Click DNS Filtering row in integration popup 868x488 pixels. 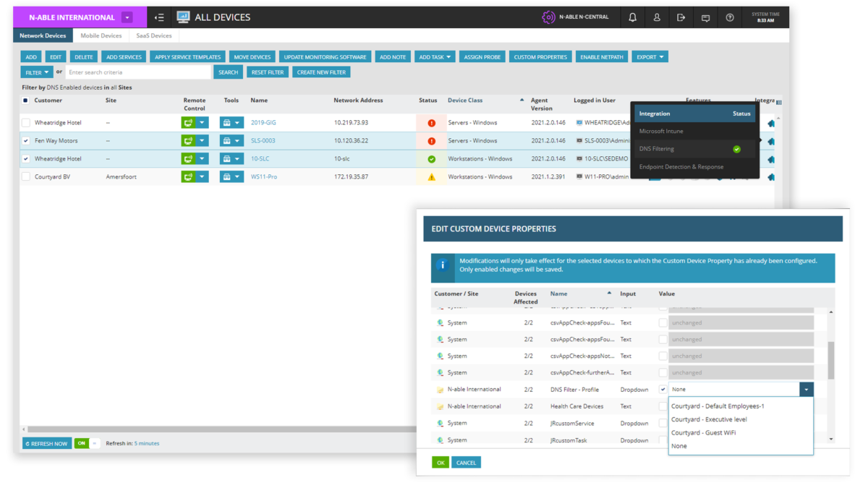point(695,149)
